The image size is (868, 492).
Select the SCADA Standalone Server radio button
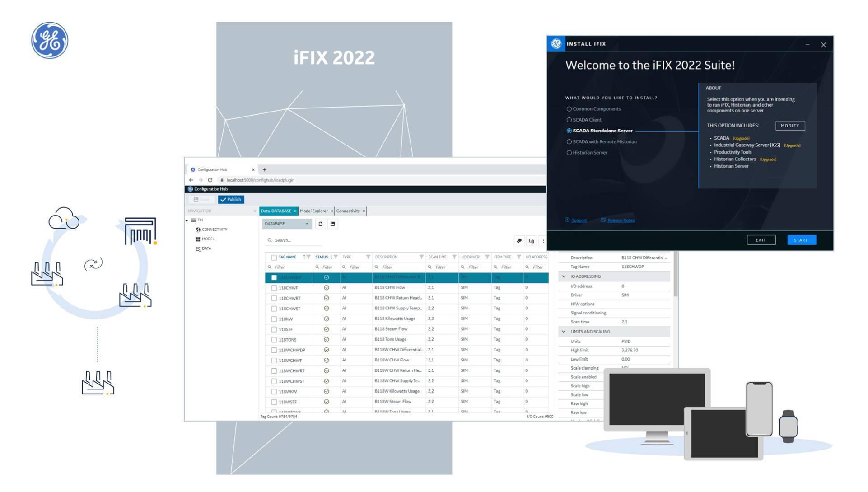click(x=569, y=131)
